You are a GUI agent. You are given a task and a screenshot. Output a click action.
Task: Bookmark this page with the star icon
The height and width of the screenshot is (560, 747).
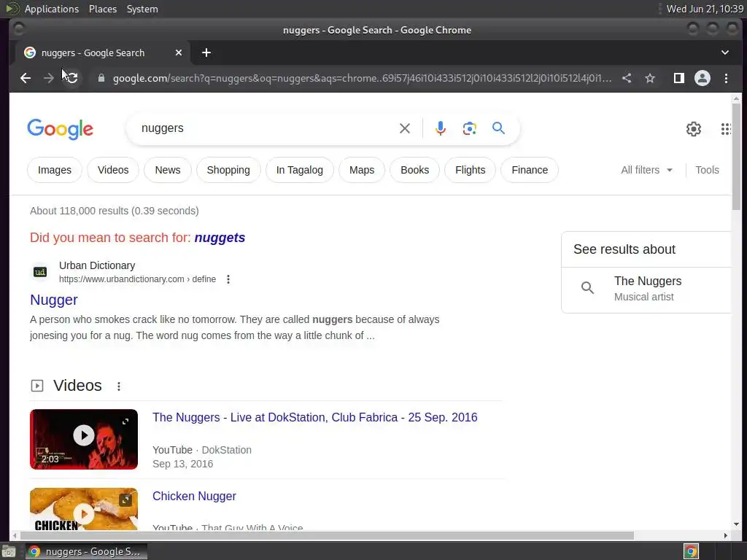tap(650, 78)
